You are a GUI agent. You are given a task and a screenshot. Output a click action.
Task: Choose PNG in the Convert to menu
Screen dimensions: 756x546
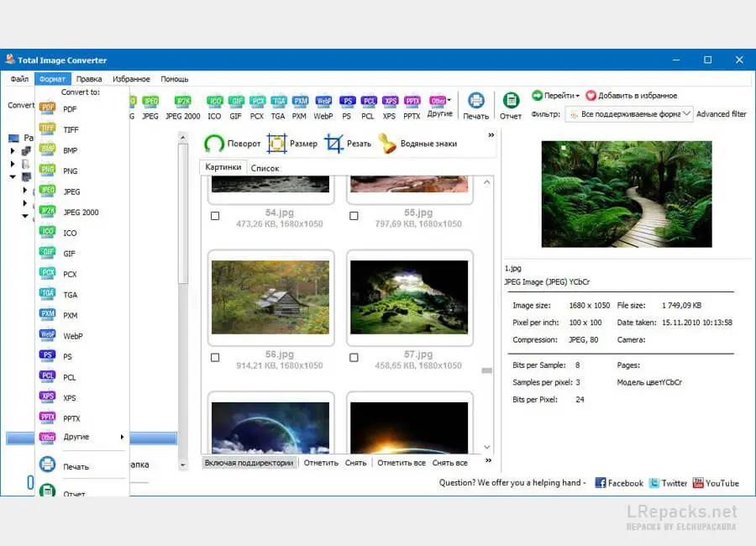pyautogui.click(x=82, y=171)
